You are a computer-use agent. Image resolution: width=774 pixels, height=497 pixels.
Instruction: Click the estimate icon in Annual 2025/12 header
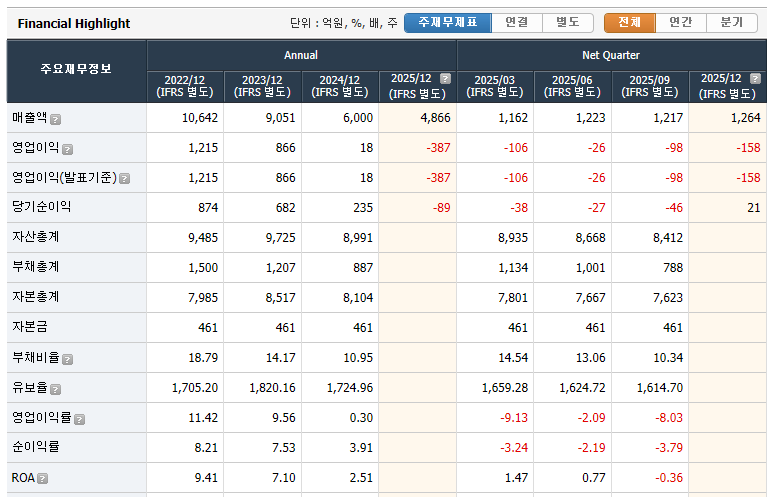[445, 78]
